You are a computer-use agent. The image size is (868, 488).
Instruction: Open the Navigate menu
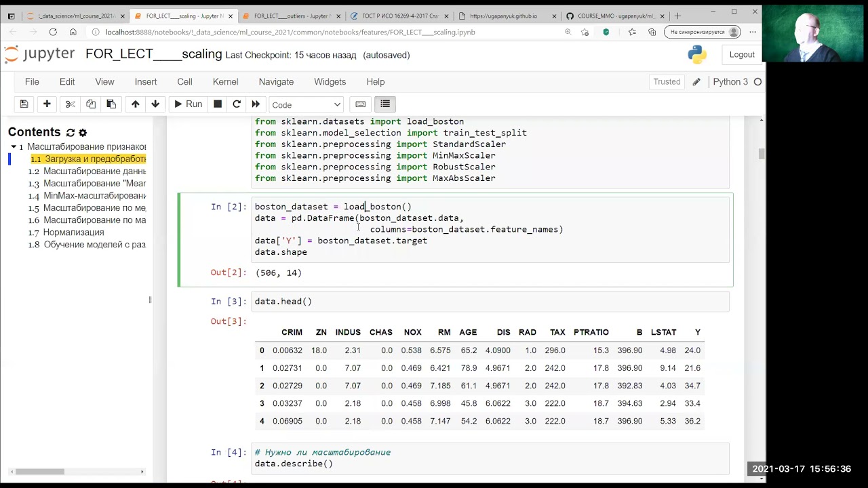(x=276, y=82)
